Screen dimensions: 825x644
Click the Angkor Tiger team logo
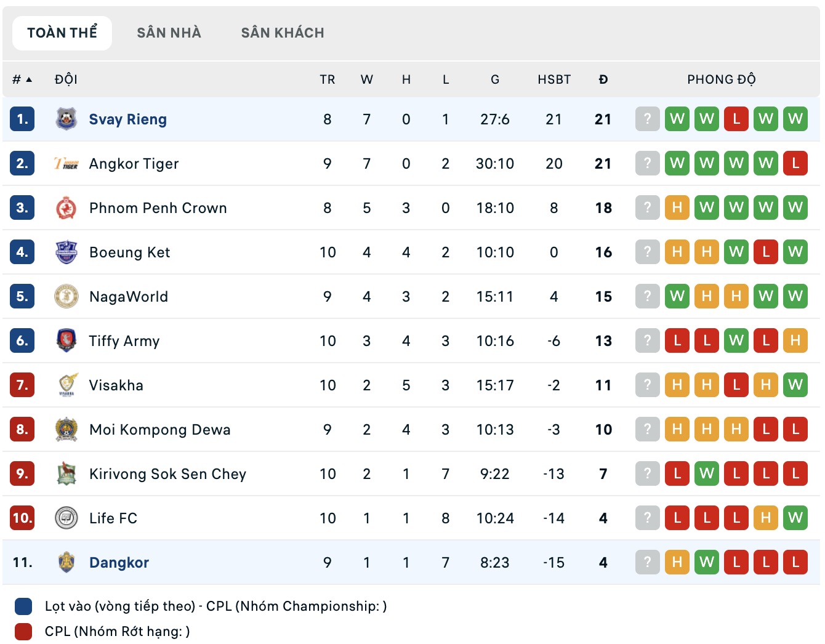[x=66, y=163]
